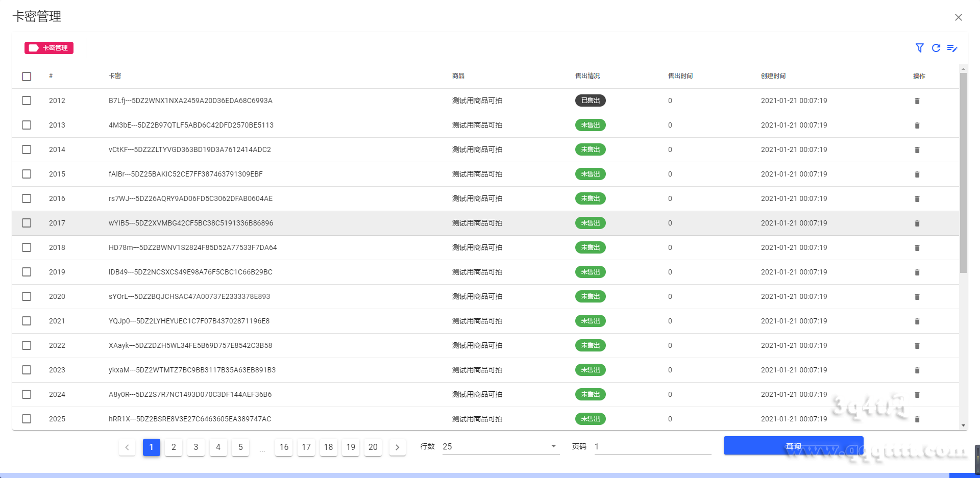Click the 售出情况 column header
980x478 pixels.
coord(587,76)
